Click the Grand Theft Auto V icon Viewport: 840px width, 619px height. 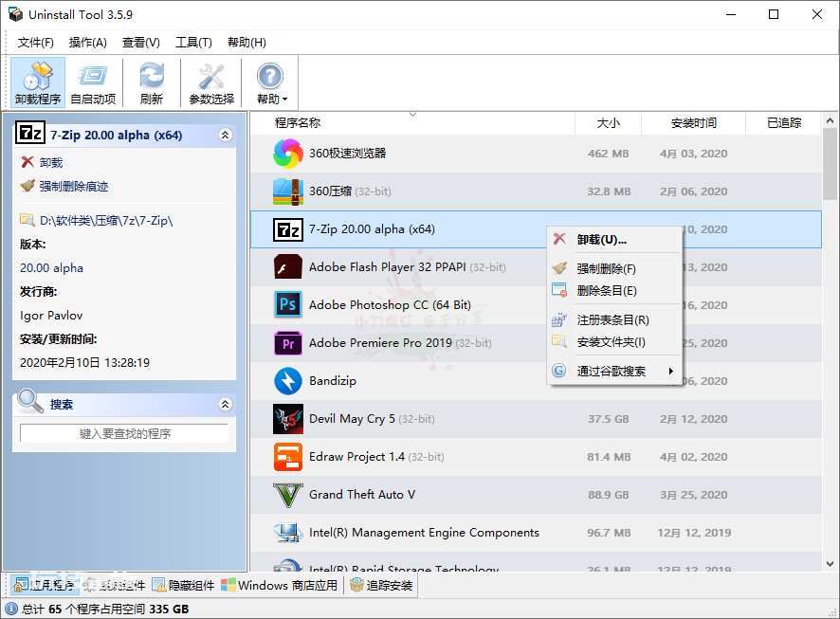(x=287, y=494)
